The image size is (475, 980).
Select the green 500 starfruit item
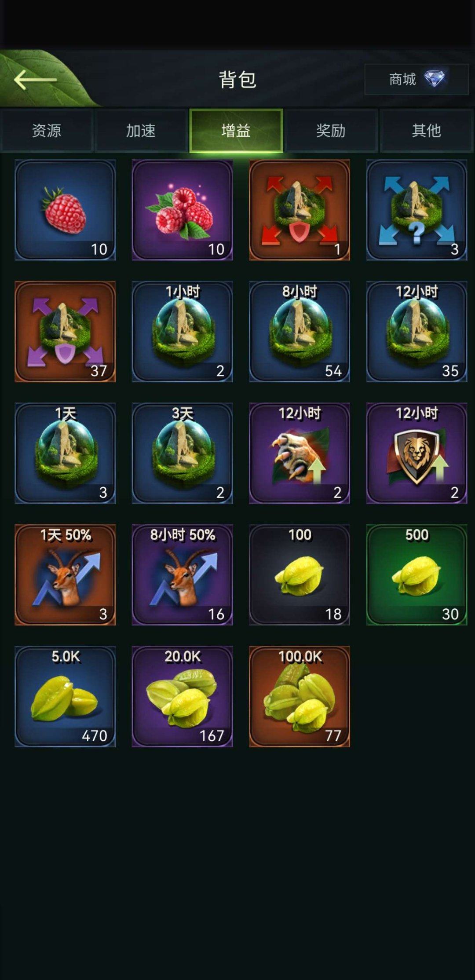tap(417, 575)
